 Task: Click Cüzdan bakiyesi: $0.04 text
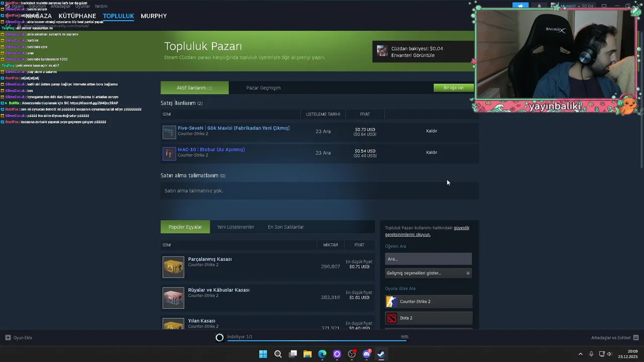(417, 49)
